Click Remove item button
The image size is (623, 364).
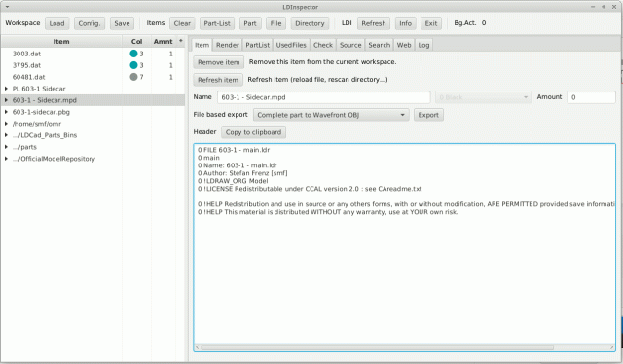(x=218, y=62)
